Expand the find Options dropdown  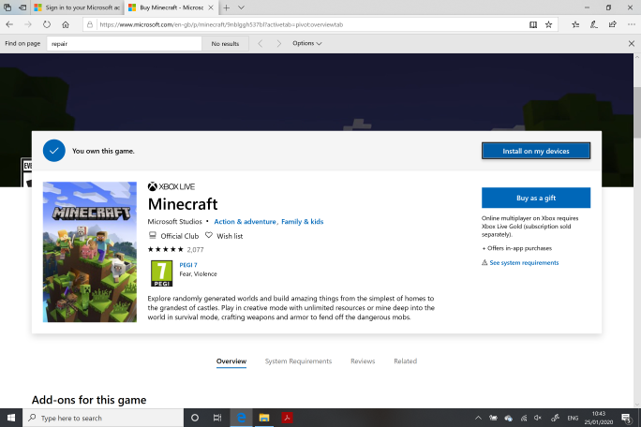pyautogui.click(x=307, y=43)
